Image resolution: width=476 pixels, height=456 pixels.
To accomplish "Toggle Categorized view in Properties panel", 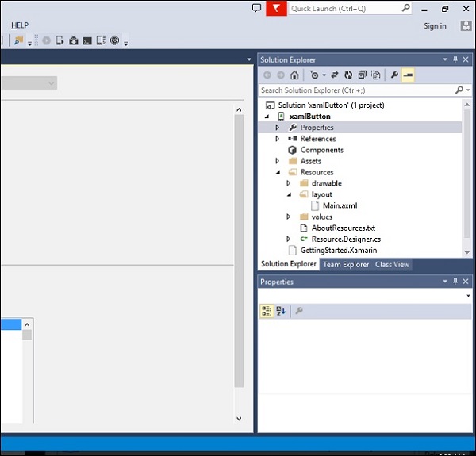I will pos(267,311).
